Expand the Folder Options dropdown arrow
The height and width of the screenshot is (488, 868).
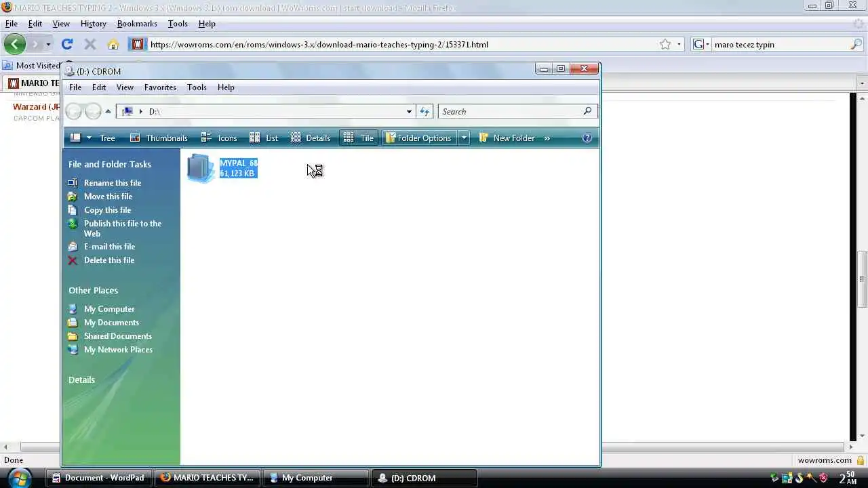tap(464, 138)
